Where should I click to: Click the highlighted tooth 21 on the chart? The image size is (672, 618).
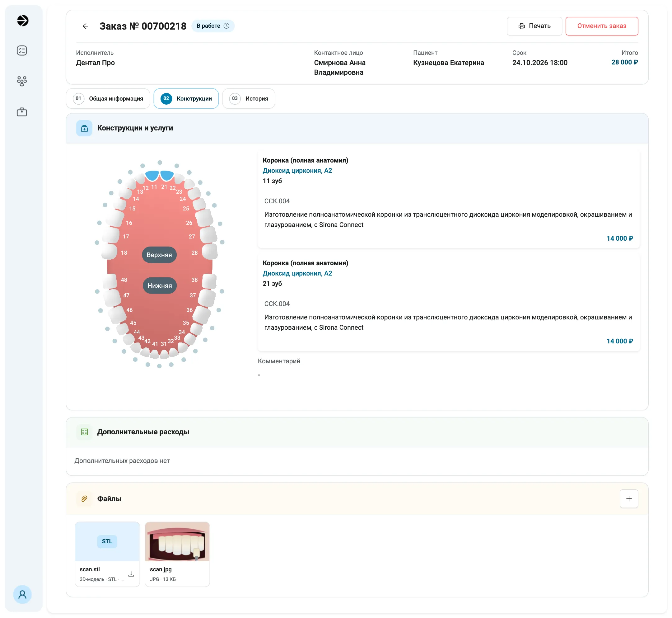(167, 175)
